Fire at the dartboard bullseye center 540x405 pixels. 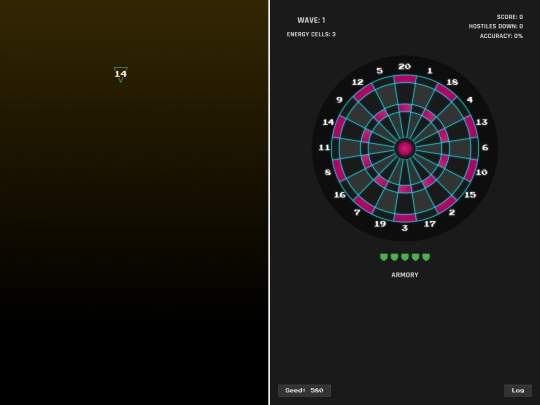(405, 148)
